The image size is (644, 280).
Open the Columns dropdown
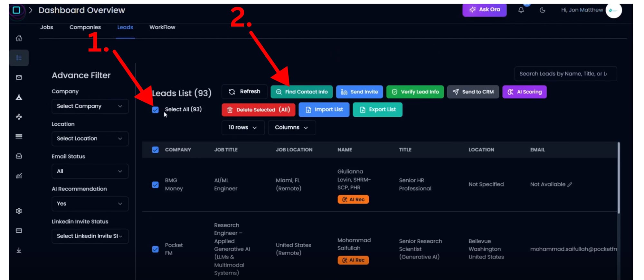[291, 128]
